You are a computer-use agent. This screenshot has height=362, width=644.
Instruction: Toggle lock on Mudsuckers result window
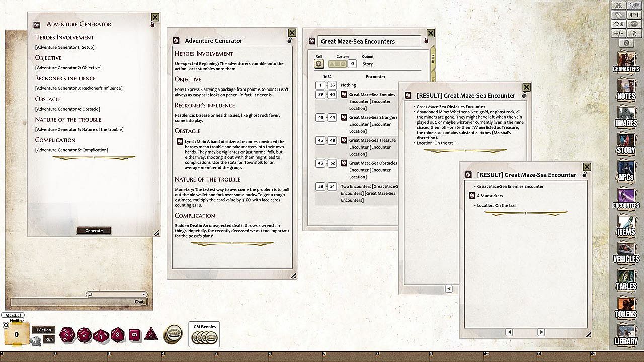coord(584,174)
